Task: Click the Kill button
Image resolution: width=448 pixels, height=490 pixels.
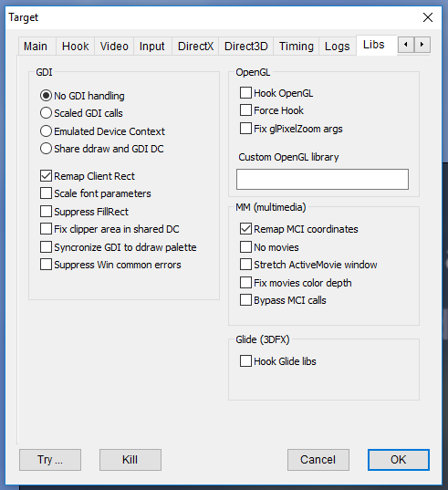Action: pyautogui.click(x=130, y=460)
